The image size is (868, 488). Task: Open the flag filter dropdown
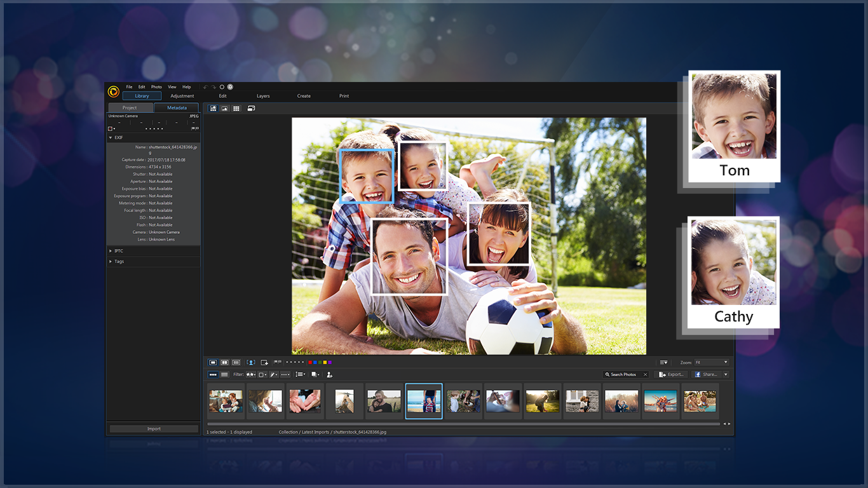coord(251,374)
